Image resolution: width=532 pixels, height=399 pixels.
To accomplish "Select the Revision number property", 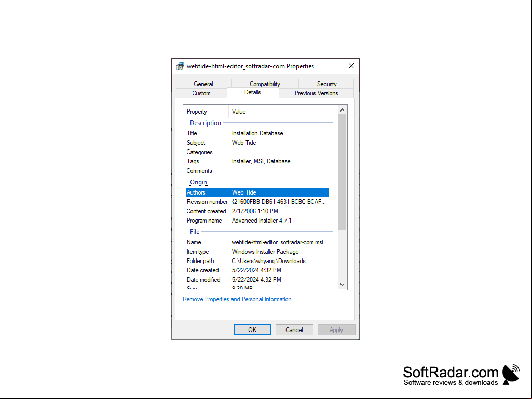I will click(x=207, y=202).
